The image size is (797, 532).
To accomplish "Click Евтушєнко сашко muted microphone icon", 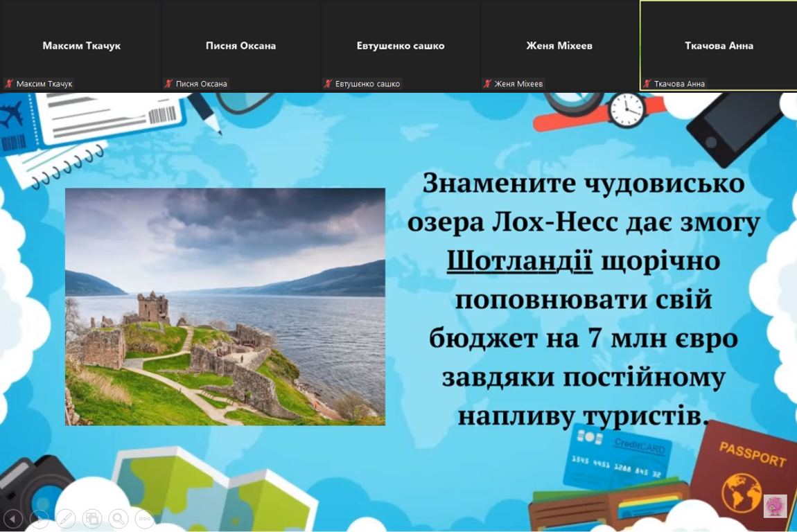I will [x=329, y=84].
